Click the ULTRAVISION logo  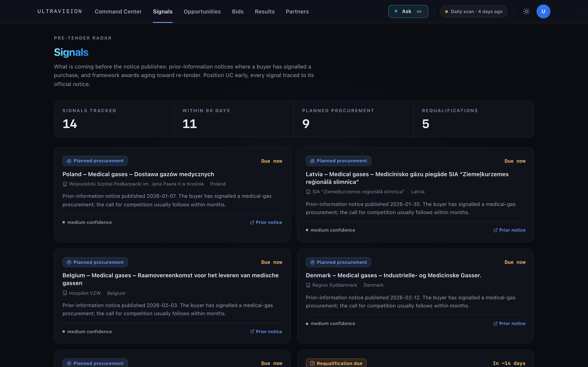click(x=60, y=11)
